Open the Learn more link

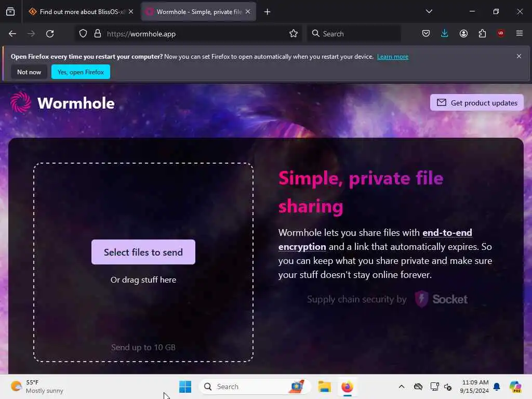[x=393, y=57]
